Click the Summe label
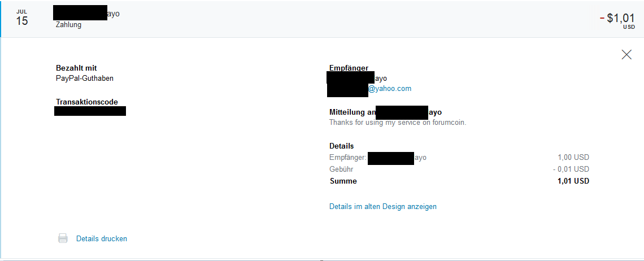The height and width of the screenshot is (261, 644). pyautogui.click(x=343, y=181)
